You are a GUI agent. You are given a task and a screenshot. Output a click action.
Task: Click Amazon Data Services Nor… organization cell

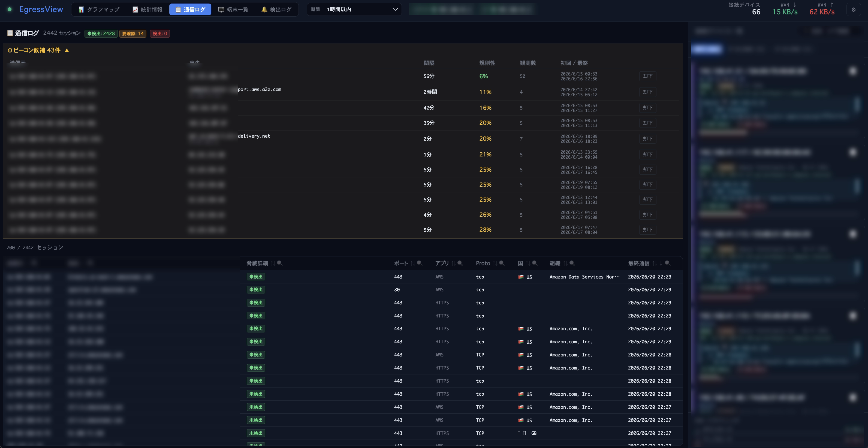585,277
